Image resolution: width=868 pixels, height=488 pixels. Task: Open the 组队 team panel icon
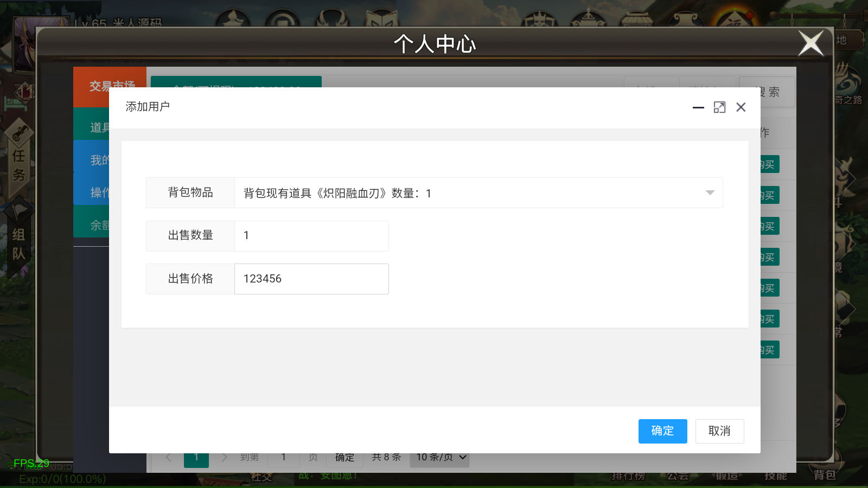pyautogui.click(x=19, y=239)
